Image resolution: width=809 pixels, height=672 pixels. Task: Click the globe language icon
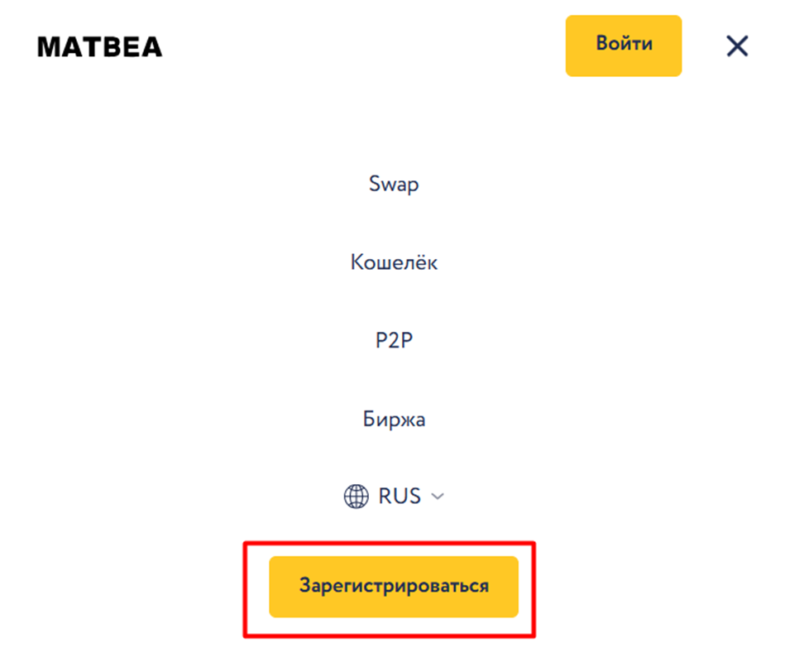pos(356,497)
